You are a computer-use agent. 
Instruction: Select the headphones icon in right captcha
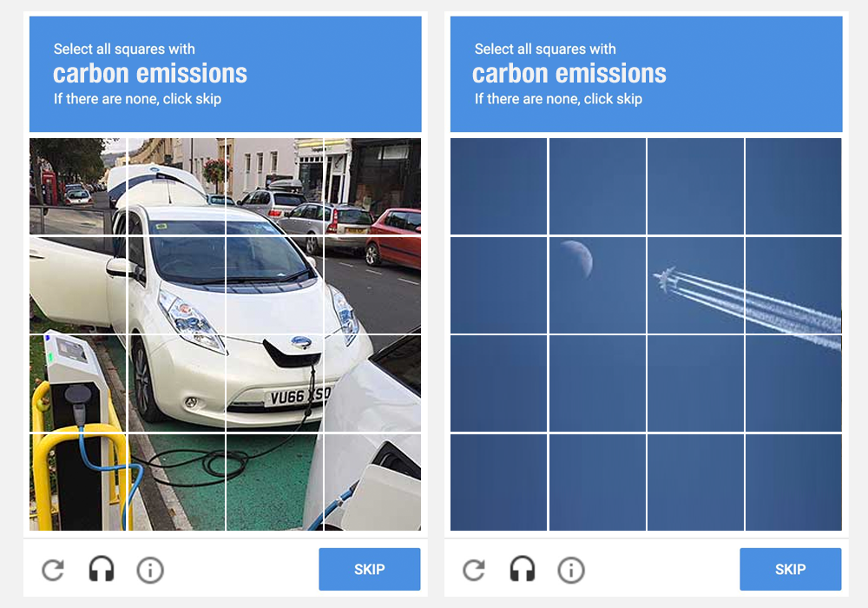[x=522, y=569]
